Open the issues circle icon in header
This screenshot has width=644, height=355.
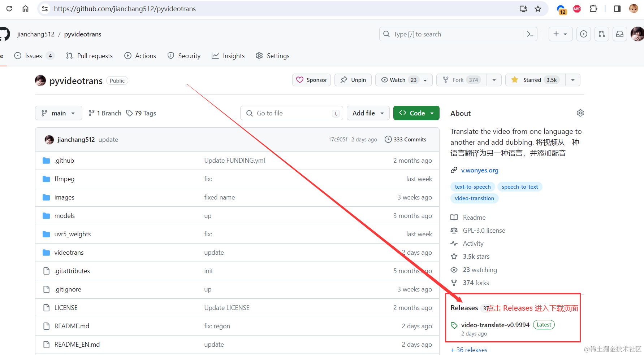[584, 34]
